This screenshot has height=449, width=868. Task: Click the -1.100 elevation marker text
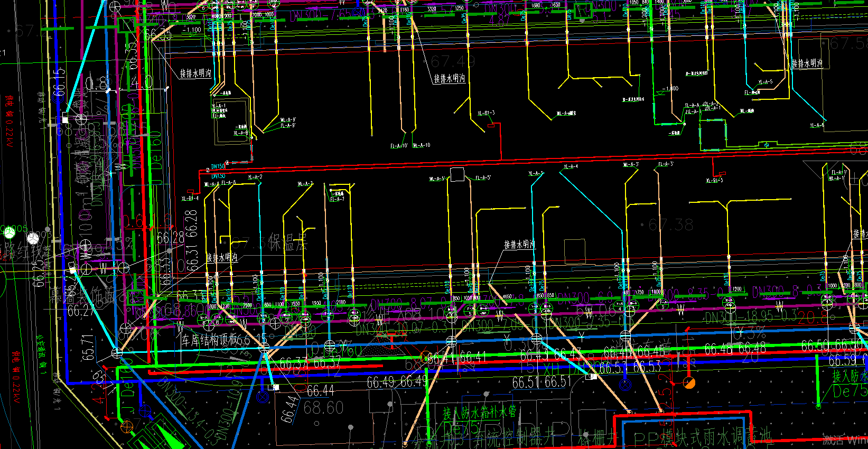(x=193, y=30)
